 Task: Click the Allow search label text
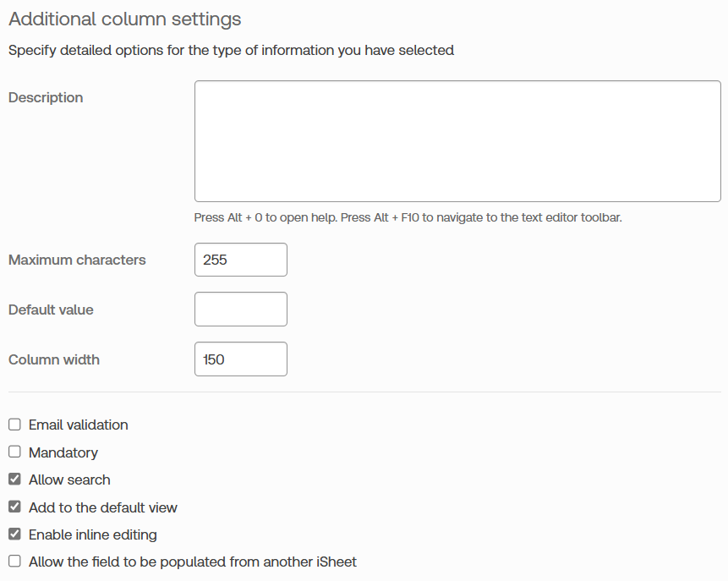[x=69, y=480]
